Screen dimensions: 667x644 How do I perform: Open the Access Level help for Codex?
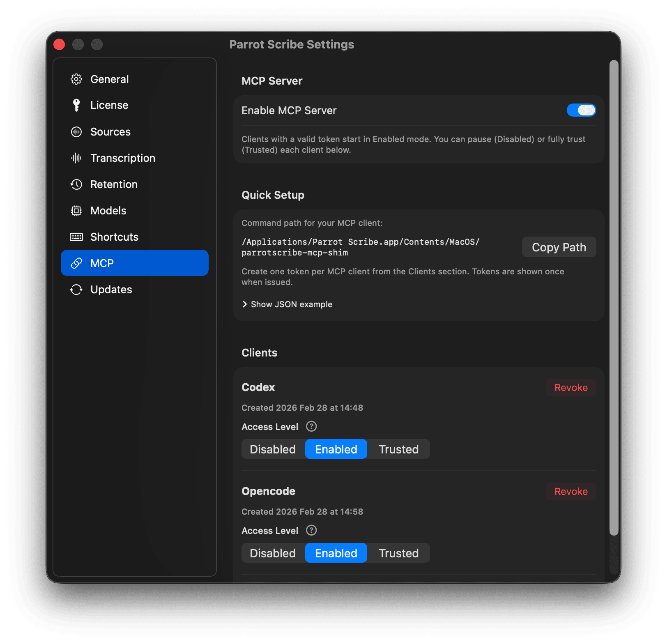[x=311, y=426]
